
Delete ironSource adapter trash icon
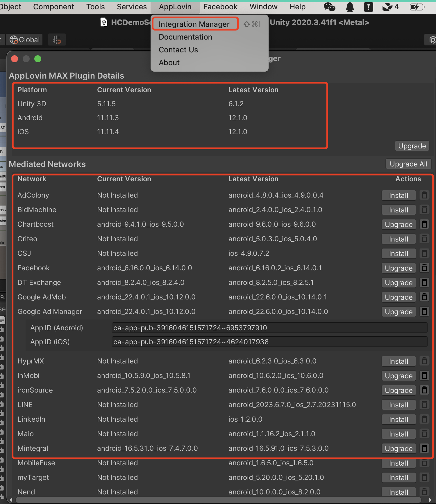(x=424, y=390)
